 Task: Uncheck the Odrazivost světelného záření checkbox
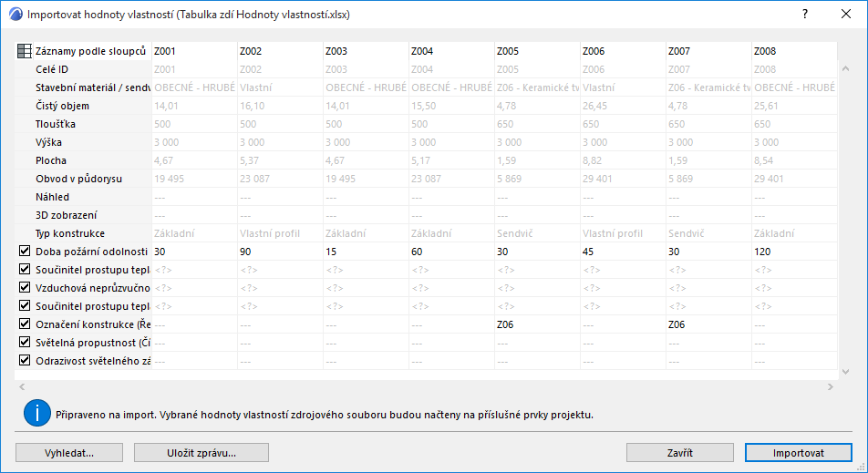coord(25,361)
